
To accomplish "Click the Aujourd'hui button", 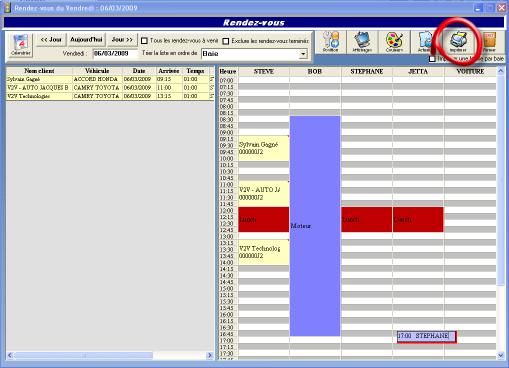I will (86, 40).
